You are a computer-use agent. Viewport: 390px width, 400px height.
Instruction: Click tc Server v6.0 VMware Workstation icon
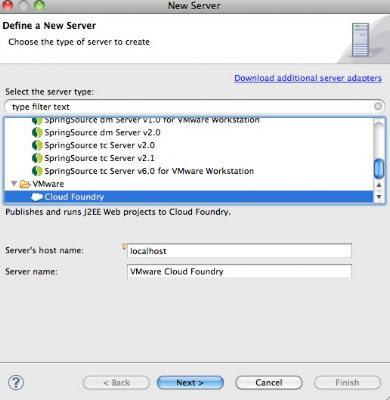point(37,171)
